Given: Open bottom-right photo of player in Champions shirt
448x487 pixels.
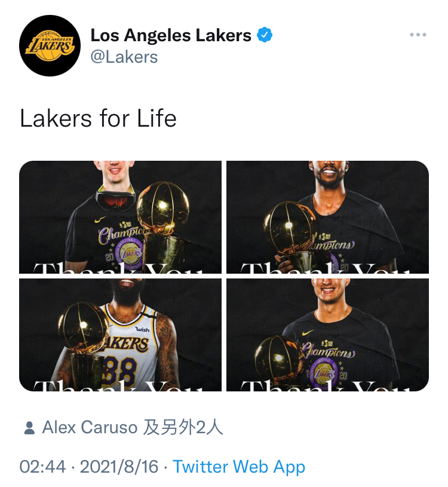Looking at the screenshot, I should click(x=327, y=335).
